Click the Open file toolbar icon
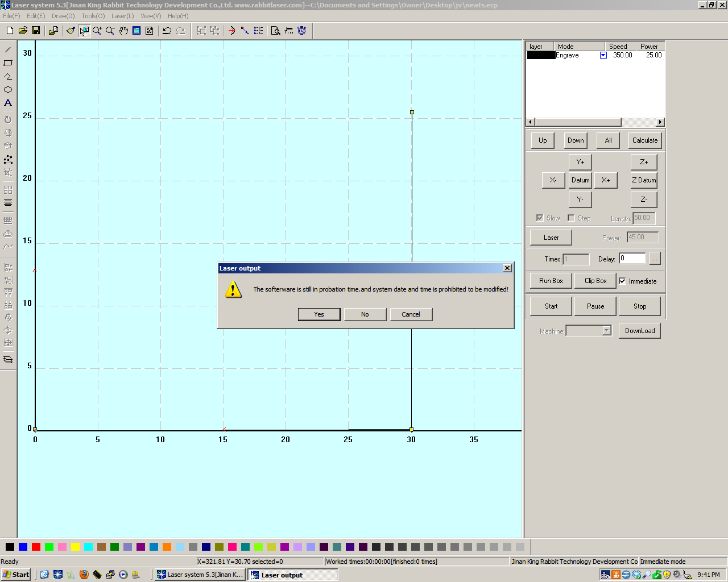This screenshot has height=582, width=728. click(x=23, y=31)
